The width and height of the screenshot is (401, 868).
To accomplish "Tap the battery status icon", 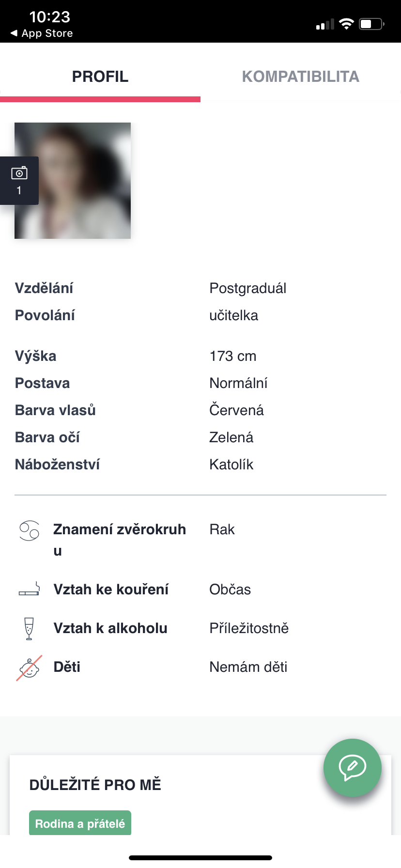I will pos(371,24).
